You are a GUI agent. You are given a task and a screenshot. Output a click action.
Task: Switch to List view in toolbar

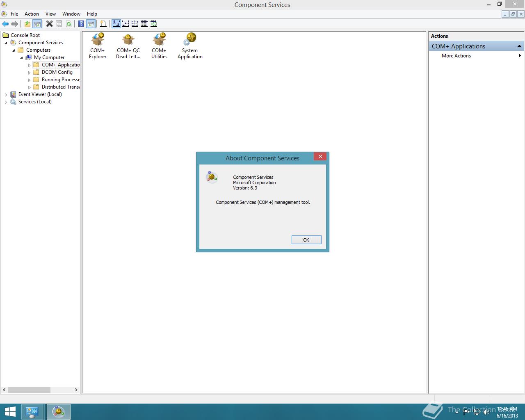point(135,24)
